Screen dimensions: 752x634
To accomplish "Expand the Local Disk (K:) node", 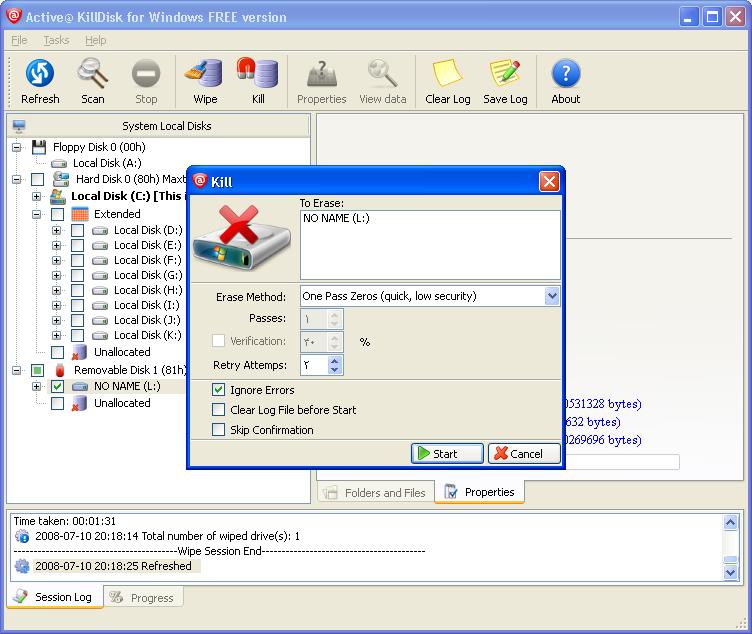I will point(57,335).
